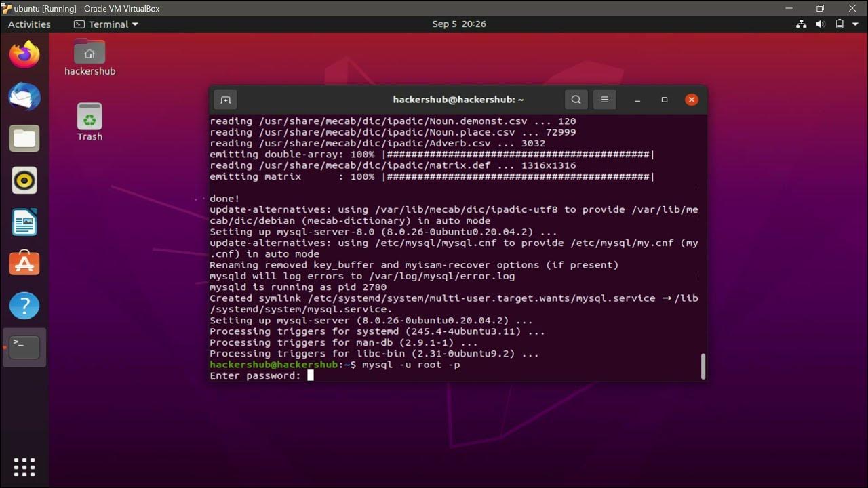Open the Terminal app menu dropdown
Screen dimensions: 868x488
click(106, 24)
